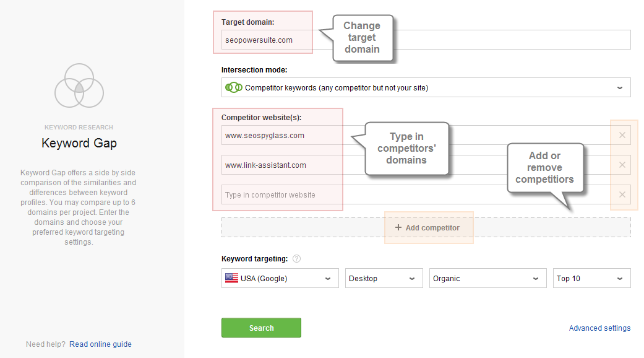
Task: Click the 'Intersection mode:' label
Action: (x=254, y=70)
